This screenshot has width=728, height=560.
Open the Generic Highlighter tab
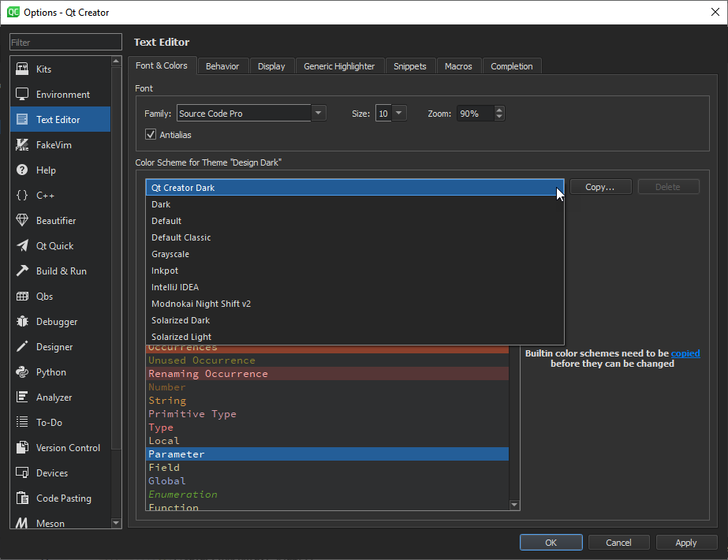(339, 66)
